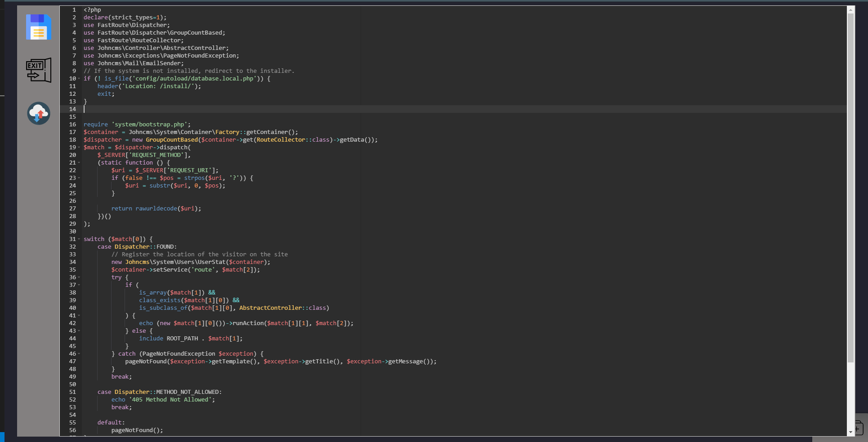
Task: Click 'GroupCountBased;' in line 4 use statement
Action: coord(198,33)
